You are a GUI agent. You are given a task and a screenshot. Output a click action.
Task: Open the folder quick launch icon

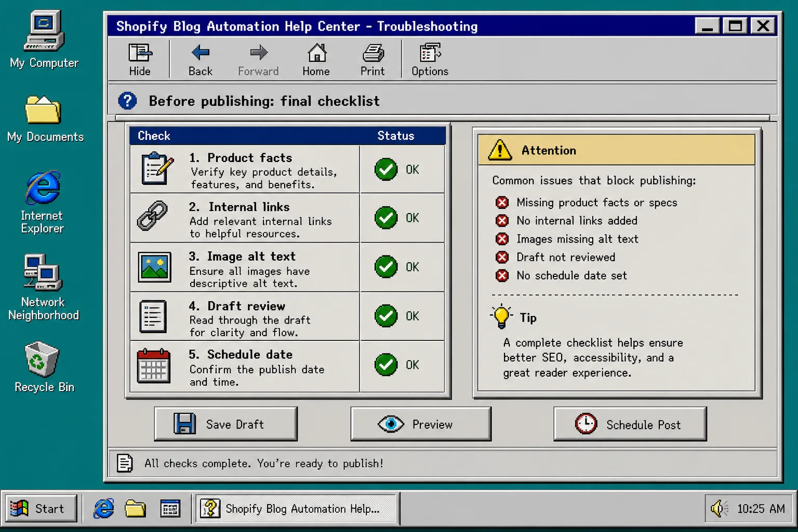pos(135,508)
